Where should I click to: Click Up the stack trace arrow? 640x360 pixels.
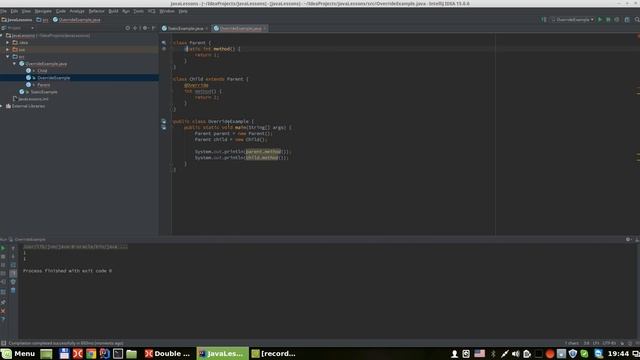13,248
